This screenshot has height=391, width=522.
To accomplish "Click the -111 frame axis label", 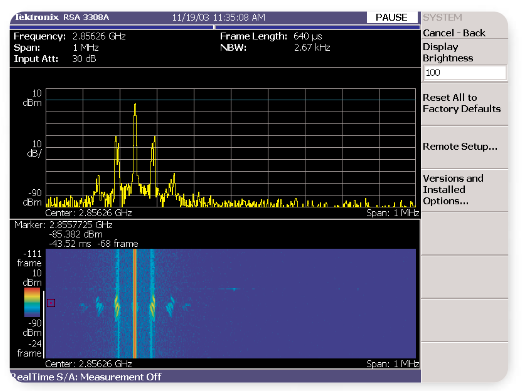I will (x=29, y=258).
